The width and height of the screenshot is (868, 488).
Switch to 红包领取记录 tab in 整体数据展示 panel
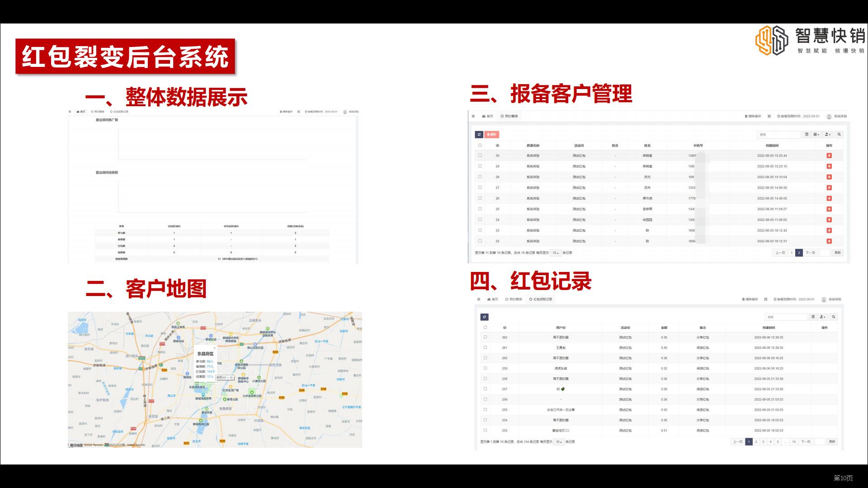[119, 112]
